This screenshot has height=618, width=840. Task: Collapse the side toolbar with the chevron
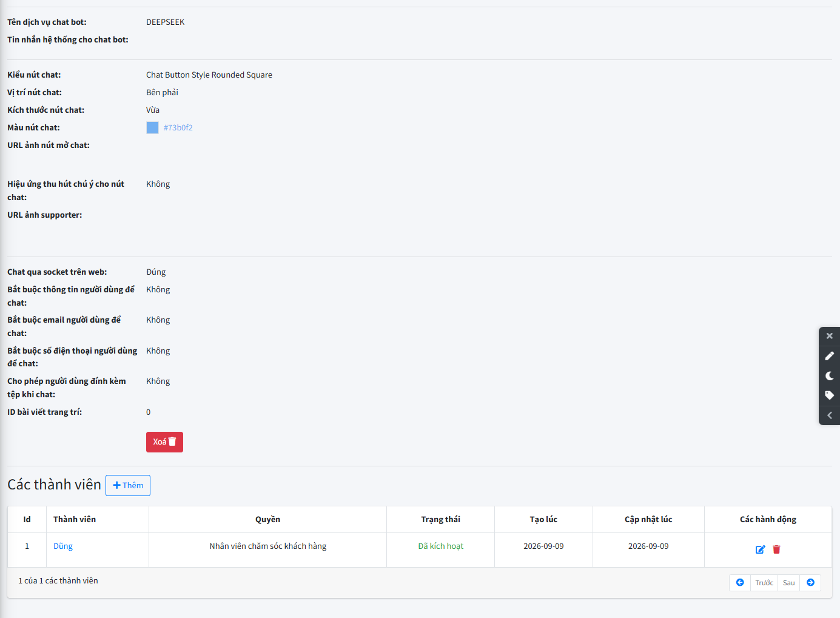[x=829, y=415]
